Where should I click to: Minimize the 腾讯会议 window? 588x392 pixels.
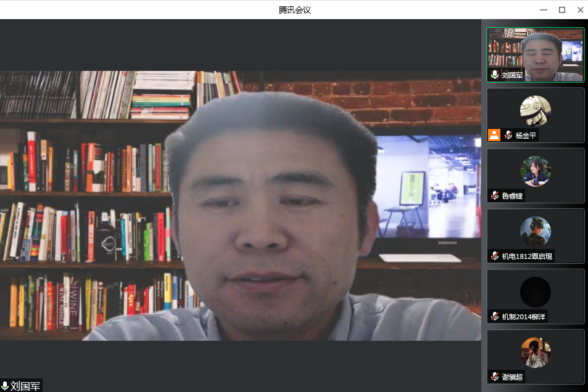click(543, 9)
